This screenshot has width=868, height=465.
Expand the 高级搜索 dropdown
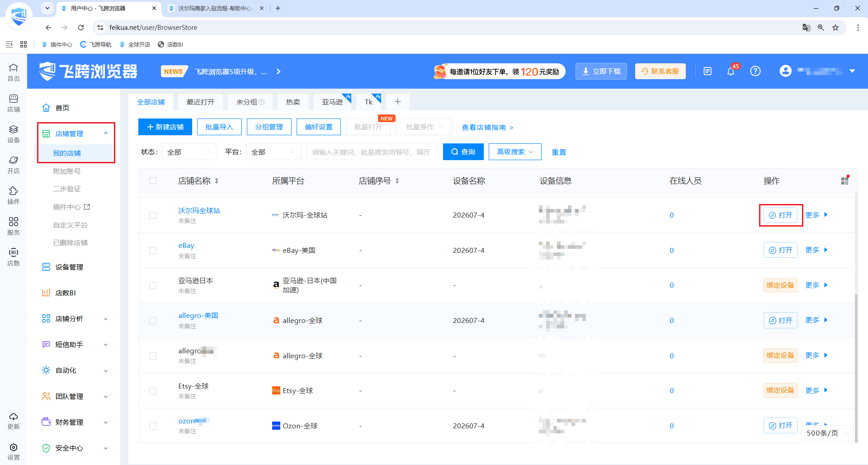[x=515, y=152]
